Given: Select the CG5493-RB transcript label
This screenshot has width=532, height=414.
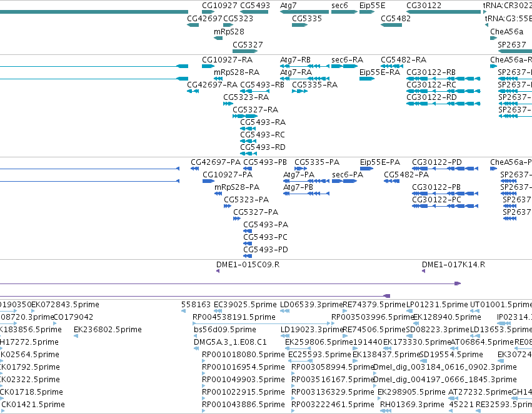Looking at the screenshot, I should pos(263,85).
